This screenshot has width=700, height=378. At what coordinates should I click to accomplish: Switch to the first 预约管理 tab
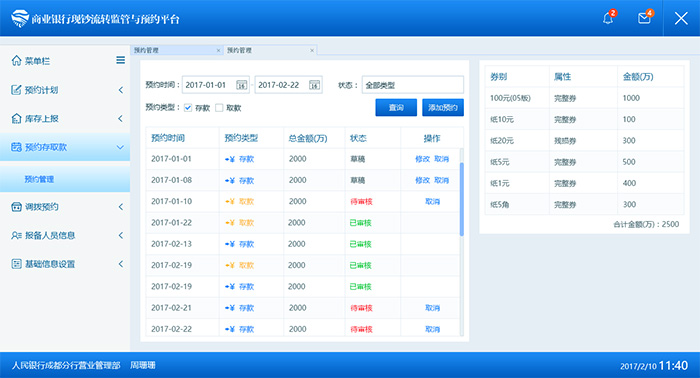(176, 50)
